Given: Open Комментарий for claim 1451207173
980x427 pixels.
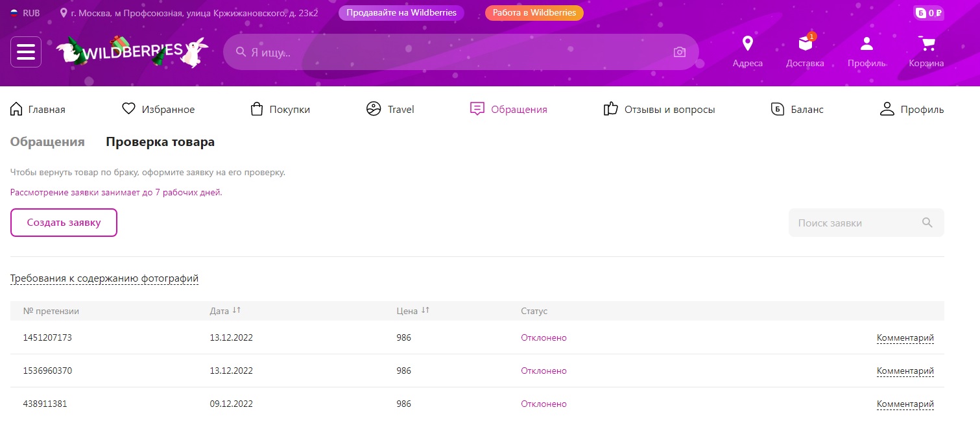Looking at the screenshot, I should [x=905, y=337].
